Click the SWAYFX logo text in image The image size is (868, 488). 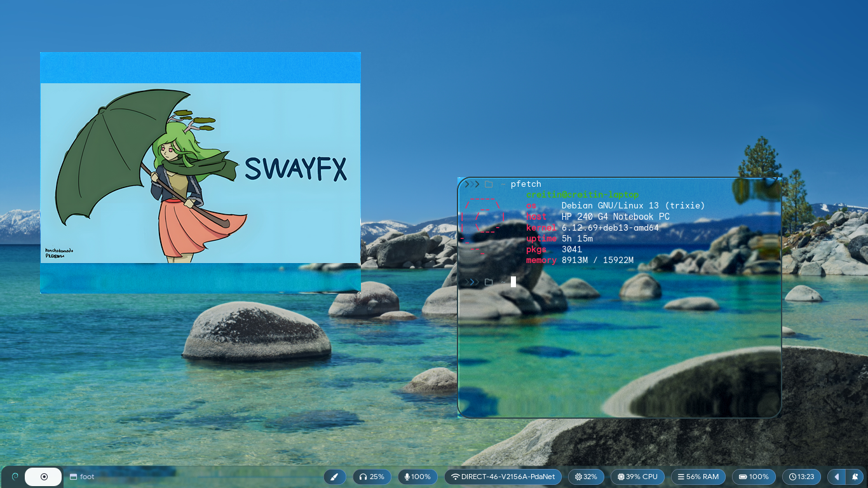pos(295,169)
